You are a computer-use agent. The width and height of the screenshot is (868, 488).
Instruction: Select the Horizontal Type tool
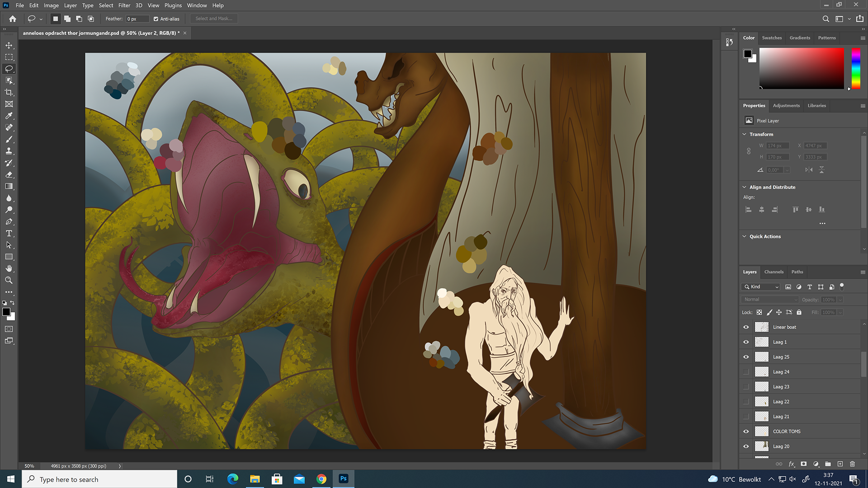[9, 233]
